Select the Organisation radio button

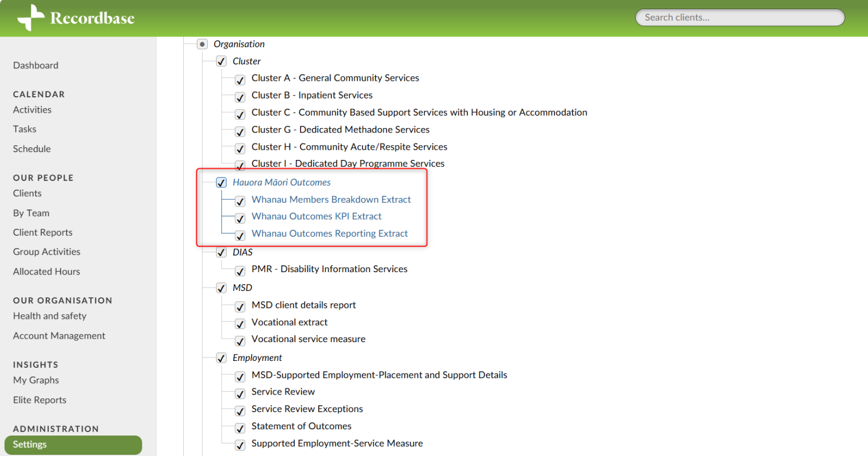tap(202, 44)
